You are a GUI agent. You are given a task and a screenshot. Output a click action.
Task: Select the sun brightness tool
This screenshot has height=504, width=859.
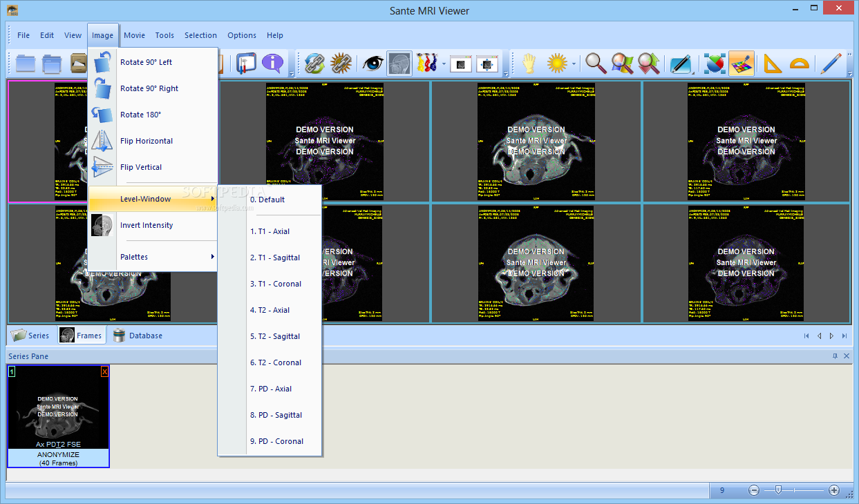pos(557,64)
